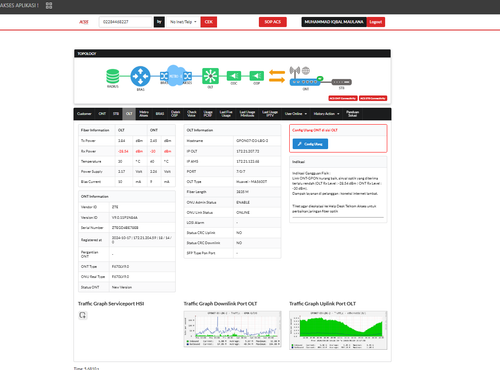Select the left metro switch icon beside cloud
Image resolution: width=500 pixels, height=370 pixels.
pyautogui.click(x=164, y=76)
